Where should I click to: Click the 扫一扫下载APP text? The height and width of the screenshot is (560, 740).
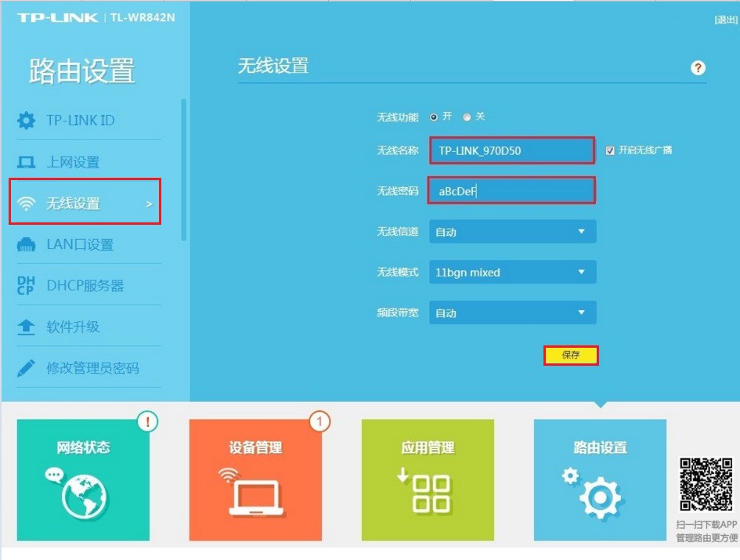click(706, 525)
